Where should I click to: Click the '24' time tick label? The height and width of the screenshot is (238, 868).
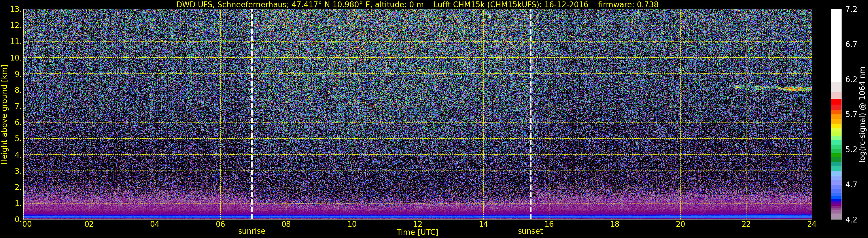812,224
